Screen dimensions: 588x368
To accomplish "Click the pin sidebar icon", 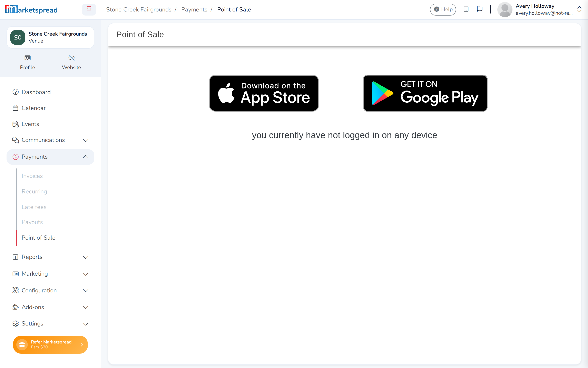I will (89, 9).
